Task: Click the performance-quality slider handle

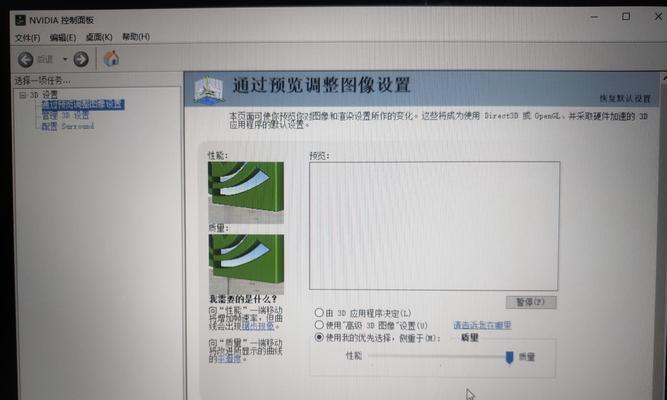Action: 509,357
